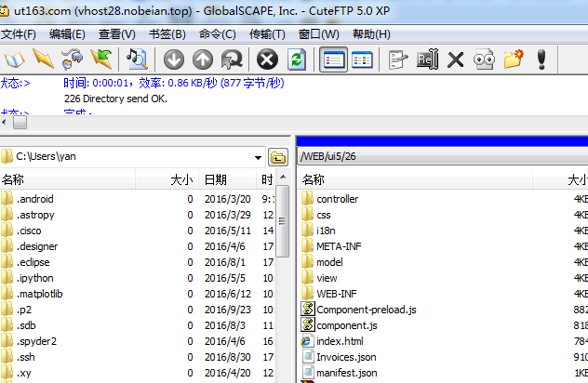Open the 窗口(W) menu
Image resolution: width=588 pixels, height=383 pixels.
pyautogui.click(x=319, y=34)
